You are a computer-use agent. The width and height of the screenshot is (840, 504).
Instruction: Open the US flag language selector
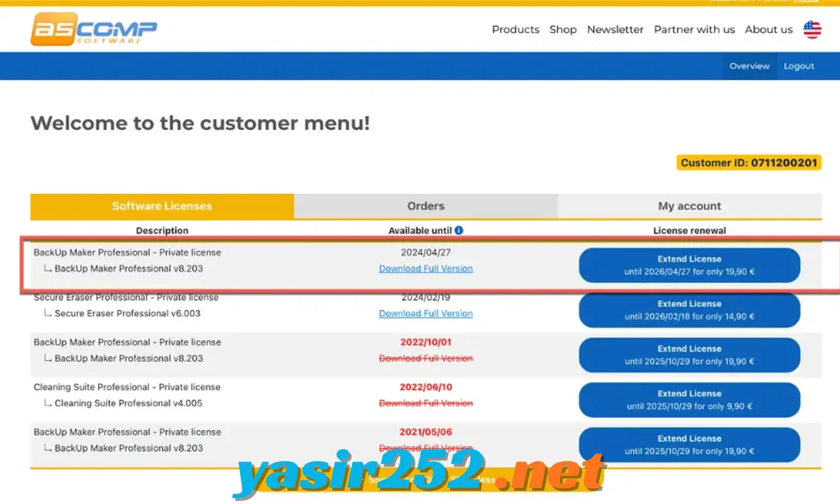coord(812,29)
